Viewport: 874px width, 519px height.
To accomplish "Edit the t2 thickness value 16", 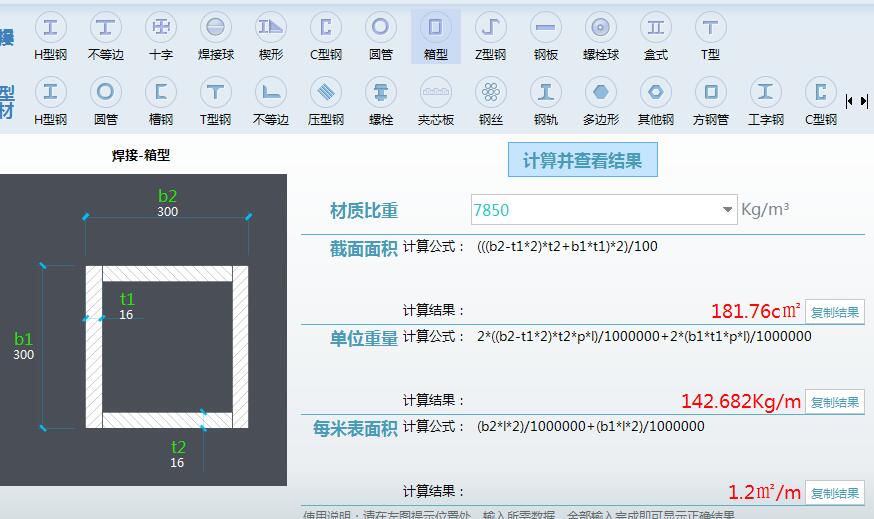I will pyautogui.click(x=177, y=462).
